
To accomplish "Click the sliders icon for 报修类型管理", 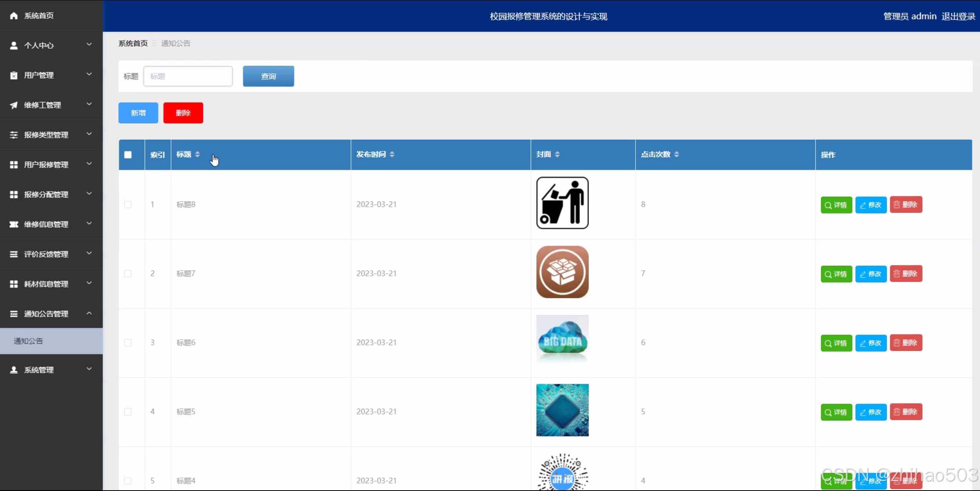I will 14,135.
